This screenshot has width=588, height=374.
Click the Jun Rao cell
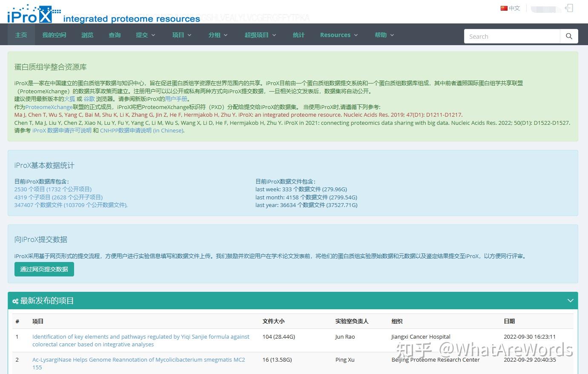click(x=345, y=337)
